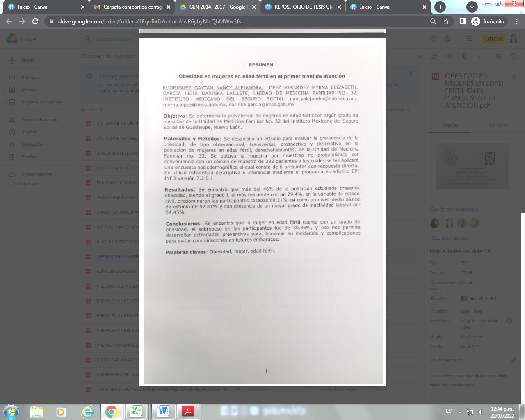Click the share add-person icon

435,56
